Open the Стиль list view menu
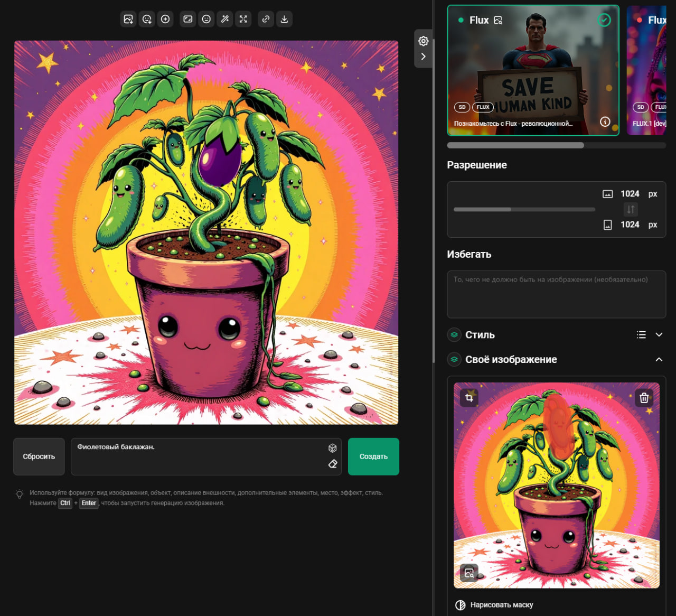 pos(641,334)
